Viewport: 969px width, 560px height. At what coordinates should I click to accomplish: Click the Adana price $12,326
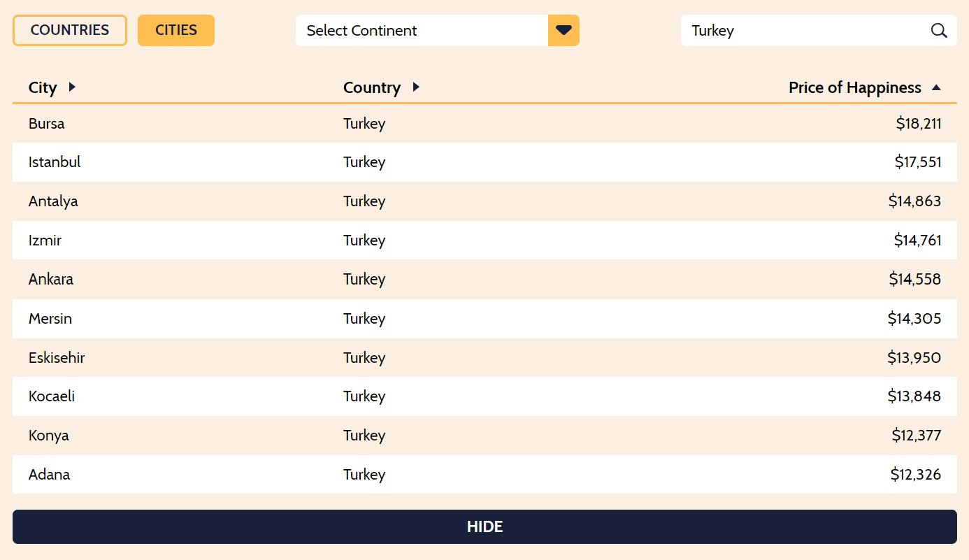click(x=915, y=475)
